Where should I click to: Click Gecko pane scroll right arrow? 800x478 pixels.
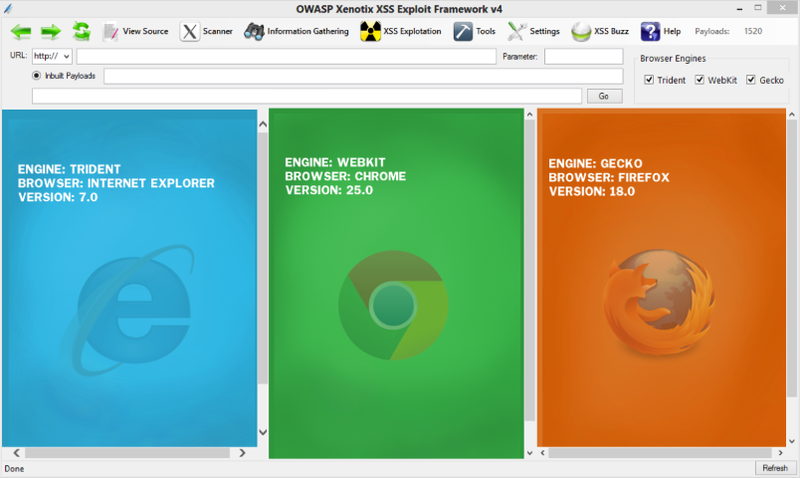[x=781, y=452]
